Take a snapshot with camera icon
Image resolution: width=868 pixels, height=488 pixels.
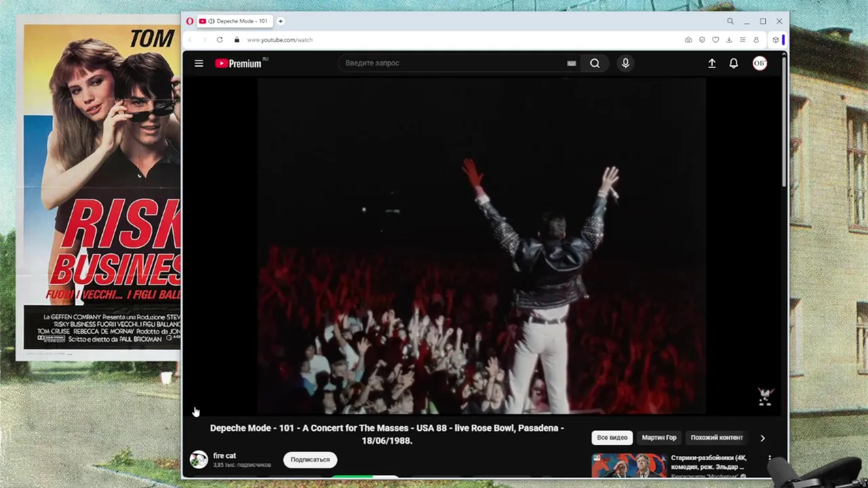click(688, 40)
